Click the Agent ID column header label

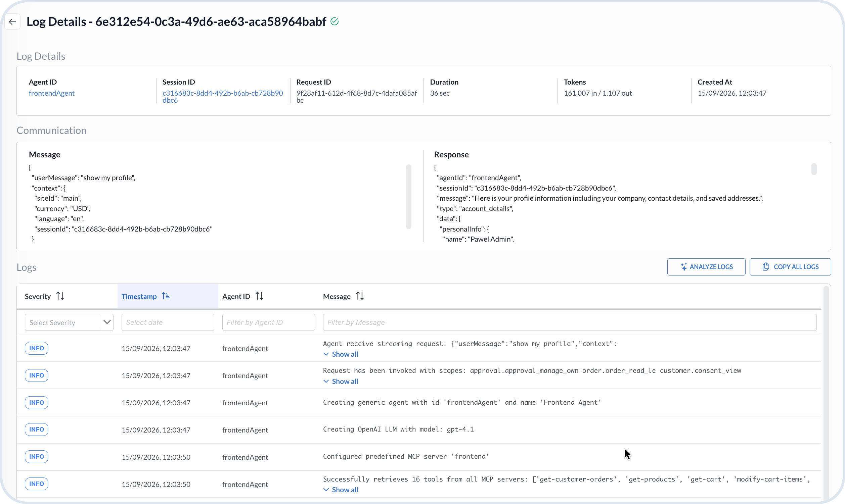pyautogui.click(x=236, y=297)
